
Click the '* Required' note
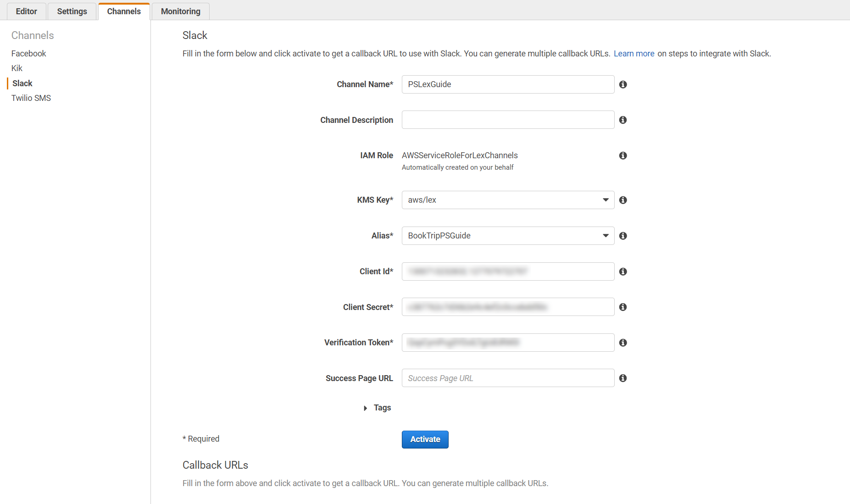point(201,439)
